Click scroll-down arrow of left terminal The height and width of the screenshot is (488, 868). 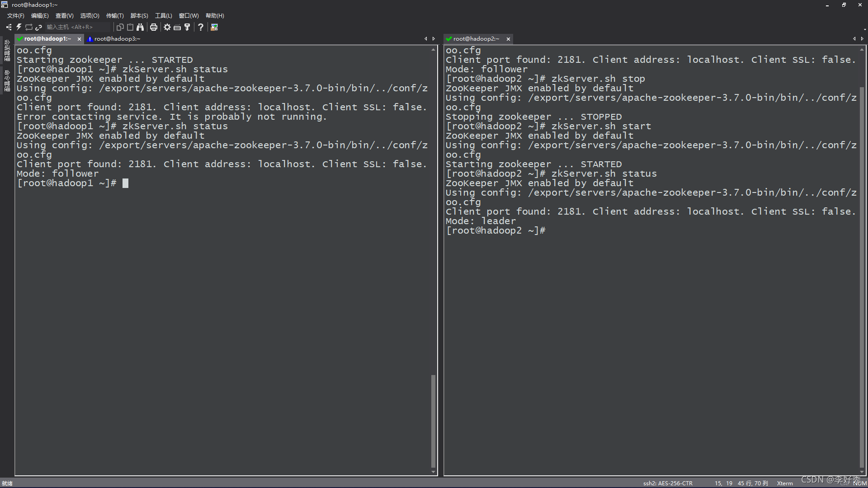tap(433, 472)
